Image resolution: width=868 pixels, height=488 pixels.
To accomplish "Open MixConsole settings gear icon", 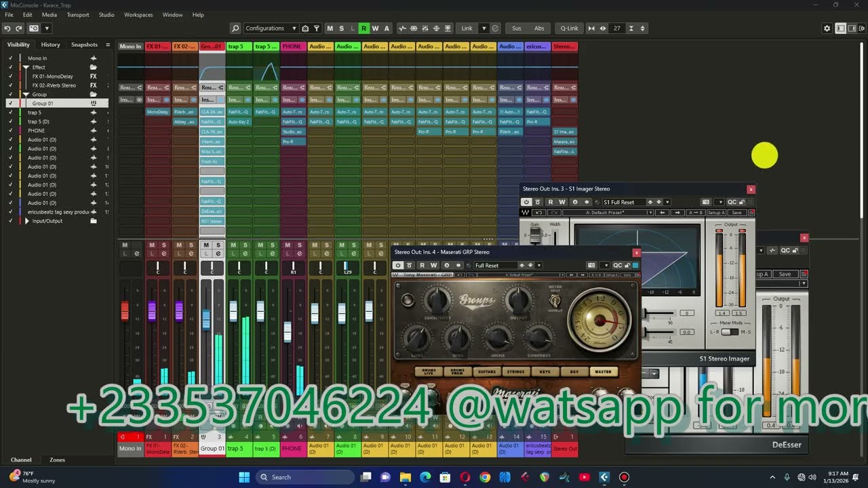I will (827, 28).
